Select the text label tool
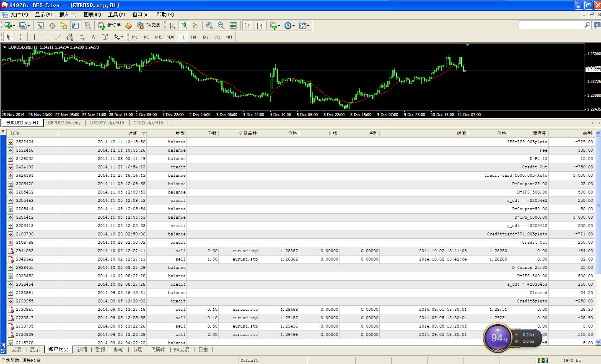 click(x=105, y=37)
